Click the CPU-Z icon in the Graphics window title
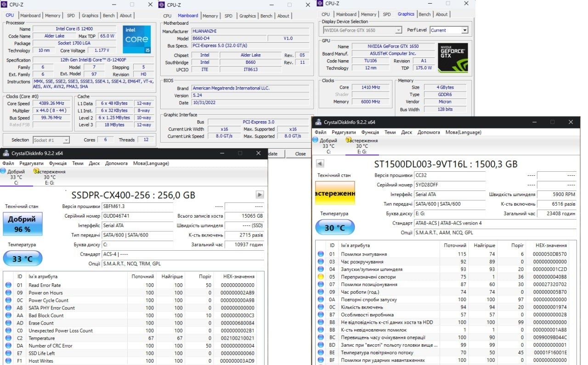Image resolution: width=588 pixels, height=365 pixels. [319, 3]
